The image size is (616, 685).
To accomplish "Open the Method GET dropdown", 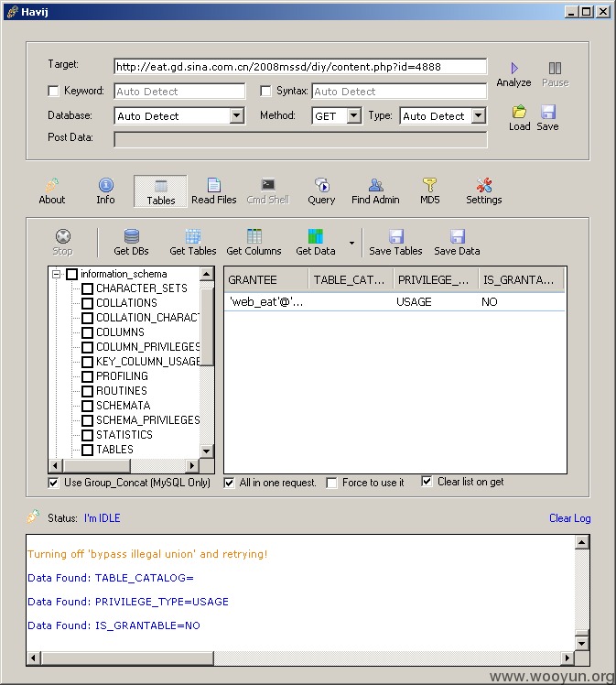I will click(353, 115).
